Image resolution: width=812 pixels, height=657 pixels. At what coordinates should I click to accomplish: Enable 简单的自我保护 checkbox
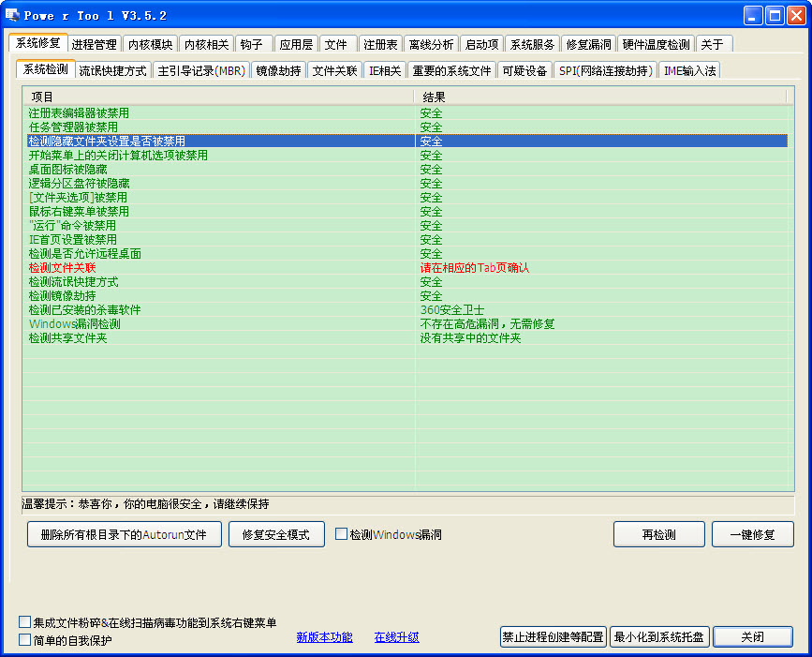point(25,640)
